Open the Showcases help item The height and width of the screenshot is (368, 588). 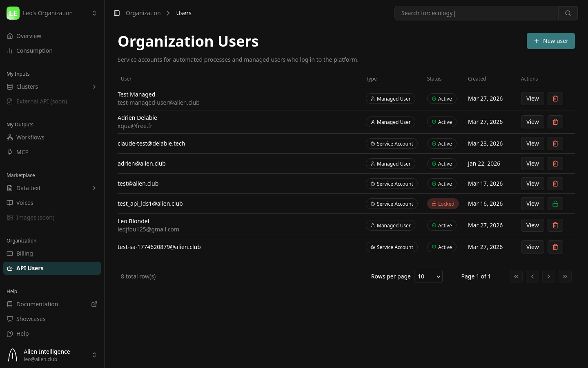click(31, 319)
